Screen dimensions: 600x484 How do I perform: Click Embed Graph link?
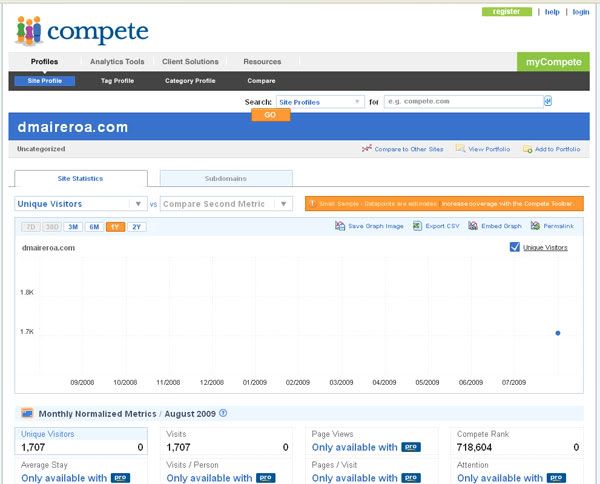tap(501, 226)
